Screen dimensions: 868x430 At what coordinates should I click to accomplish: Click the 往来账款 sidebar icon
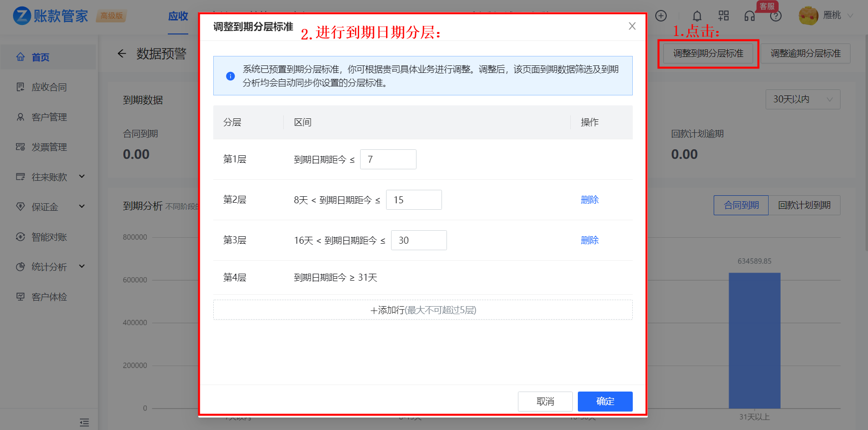pyautogui.click(x=20, y=177)
